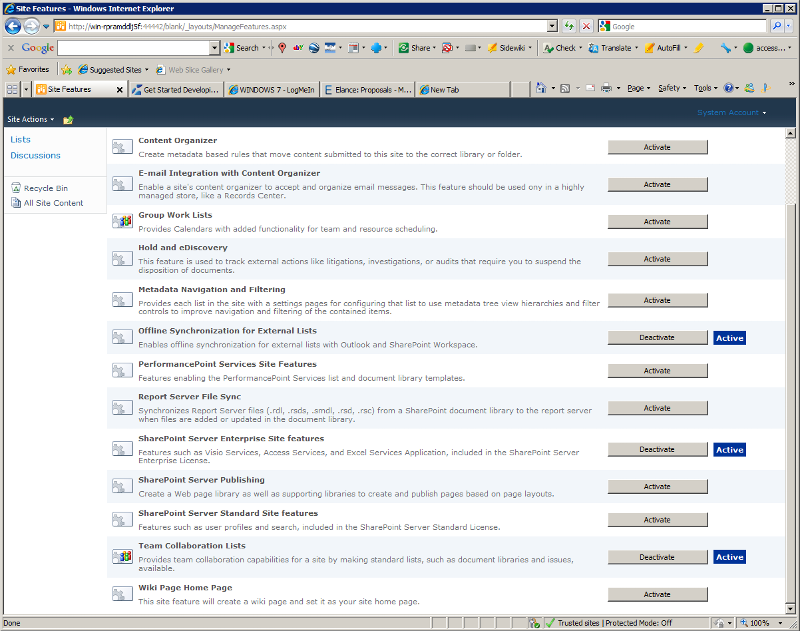Switch to the WINDOWS 7 - LogMeIn tab
The image size is (800, 631).
(272, 90)
